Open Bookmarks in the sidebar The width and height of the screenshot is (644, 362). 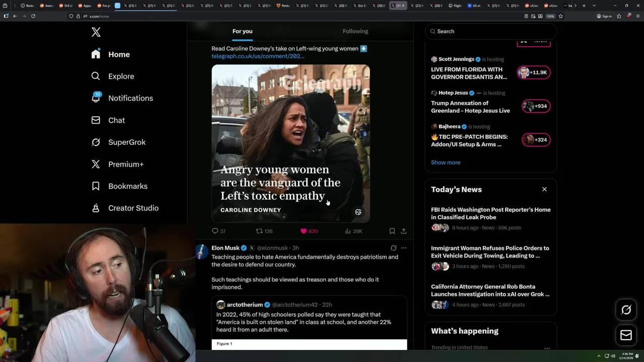click(119, 186)
